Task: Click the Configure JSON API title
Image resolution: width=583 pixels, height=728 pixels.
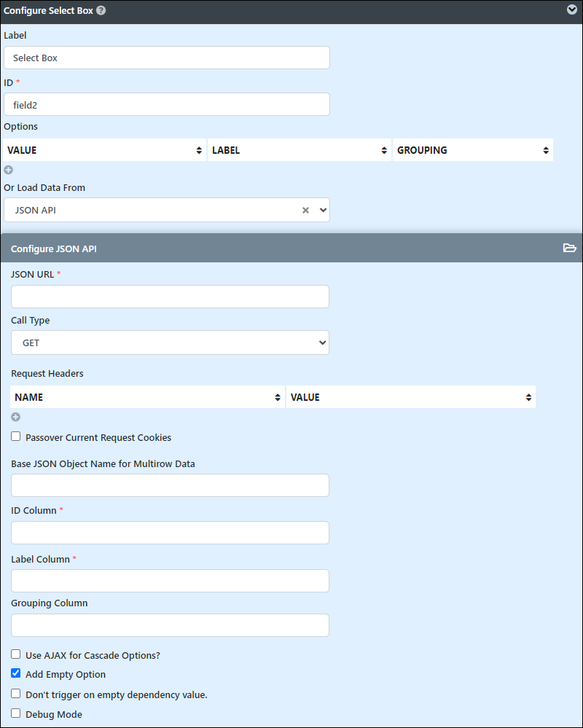Action: [x=54, y=248]
